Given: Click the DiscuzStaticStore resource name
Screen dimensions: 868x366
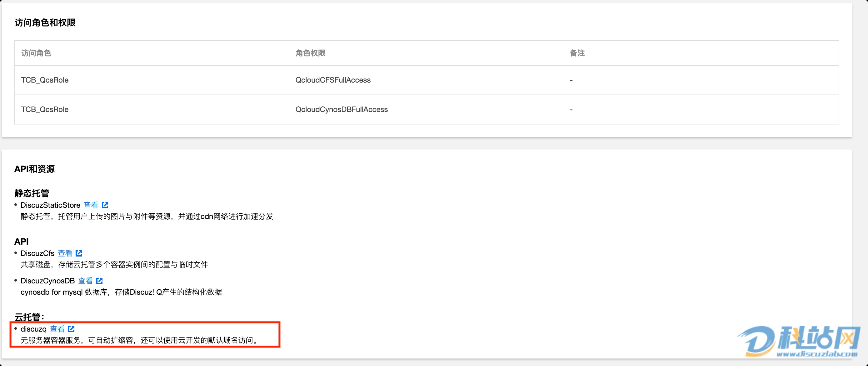Looking at the screenshot, I should (50, 205).
